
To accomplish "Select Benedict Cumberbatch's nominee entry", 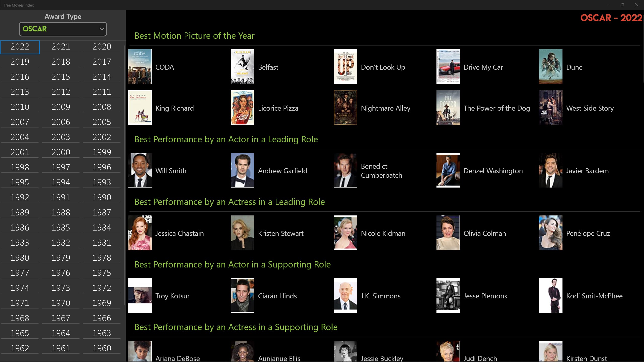I will [345, 170].
